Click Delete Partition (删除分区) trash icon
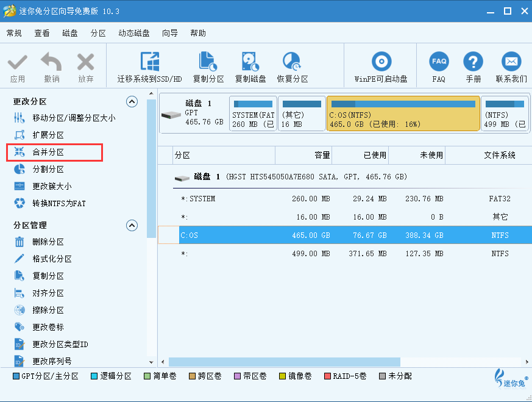 click(x=20, y=242)
